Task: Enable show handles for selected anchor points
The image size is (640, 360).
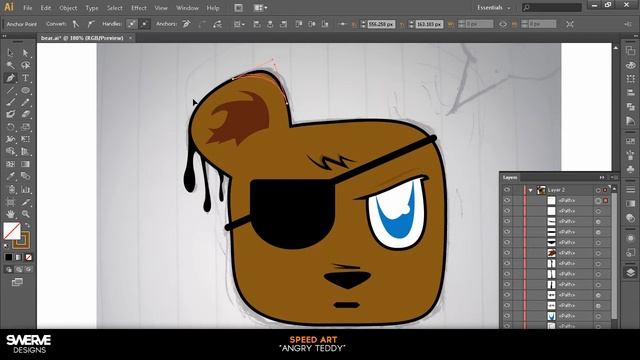Action: (x=131, y=24)
